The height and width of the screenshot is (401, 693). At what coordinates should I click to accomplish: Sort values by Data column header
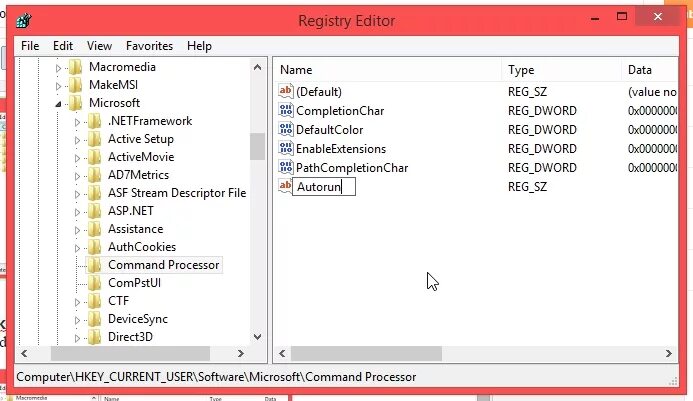click(x=650, y=70)
